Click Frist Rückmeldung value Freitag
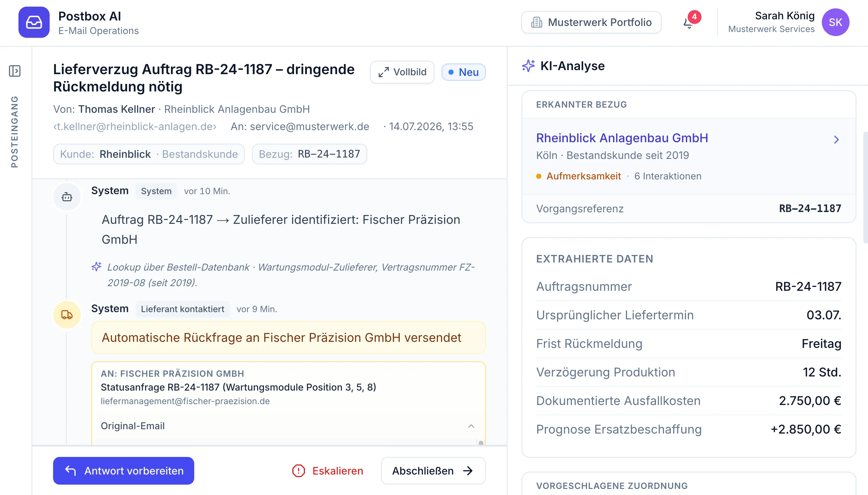 (x=822, y=344)
